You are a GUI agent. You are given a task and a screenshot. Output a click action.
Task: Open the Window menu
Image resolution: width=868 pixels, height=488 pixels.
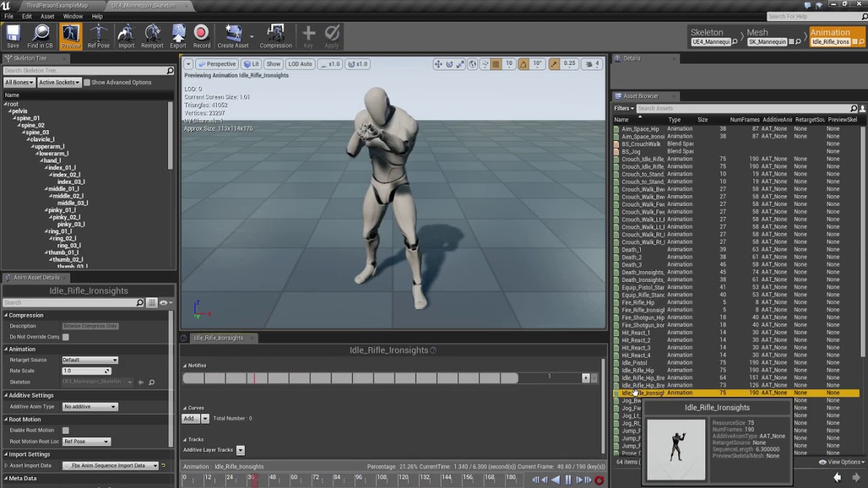[x=73, y=16]
